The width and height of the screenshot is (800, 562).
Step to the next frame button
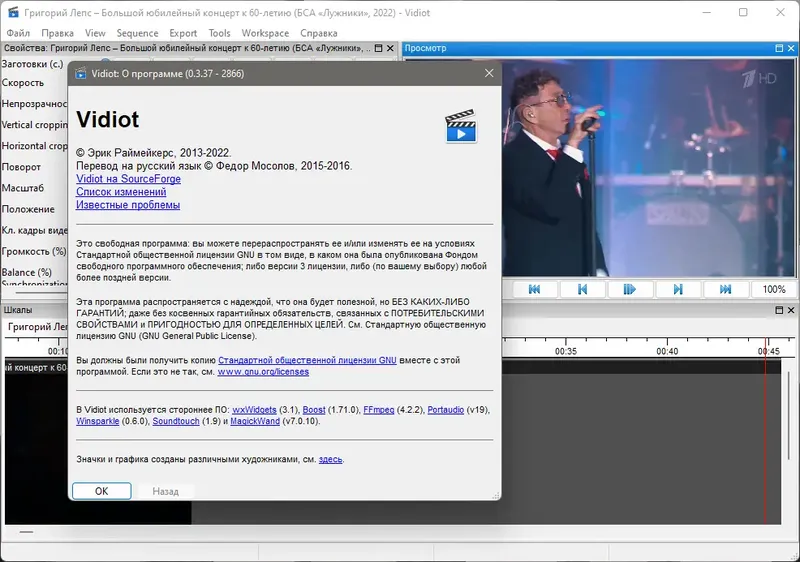point(678,289)
